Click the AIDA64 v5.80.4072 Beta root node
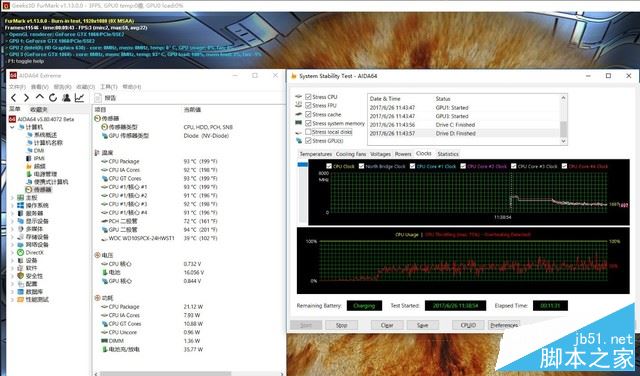This screenshot has height=376, width=640. click(x=41, y=119)
